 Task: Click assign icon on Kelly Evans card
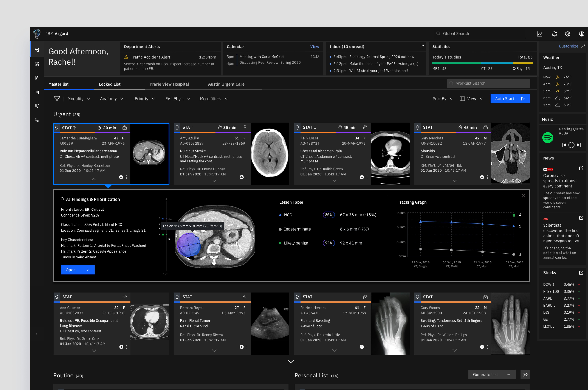365,127
